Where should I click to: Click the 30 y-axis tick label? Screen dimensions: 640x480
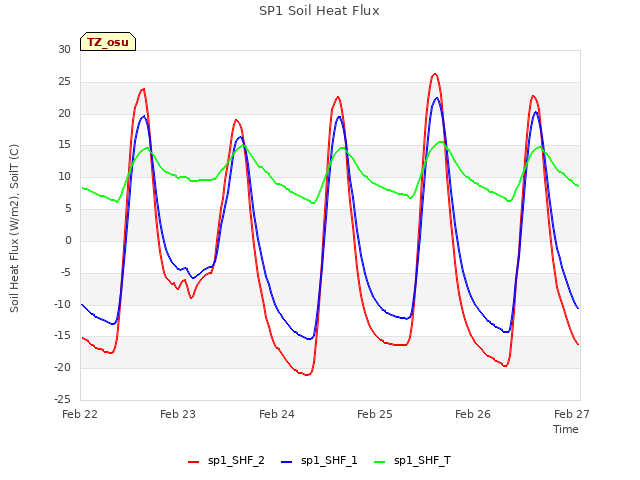click(64, 49)
